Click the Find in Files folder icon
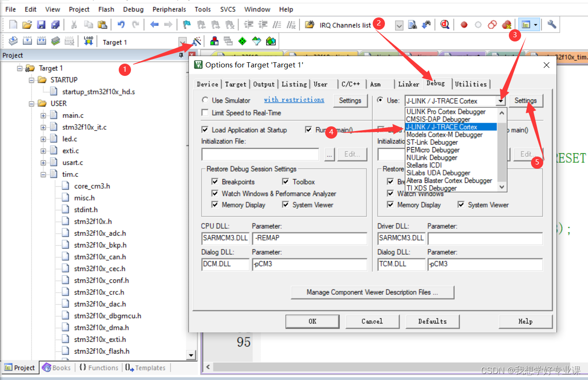The image size is (588, 380). click(310, 25)
